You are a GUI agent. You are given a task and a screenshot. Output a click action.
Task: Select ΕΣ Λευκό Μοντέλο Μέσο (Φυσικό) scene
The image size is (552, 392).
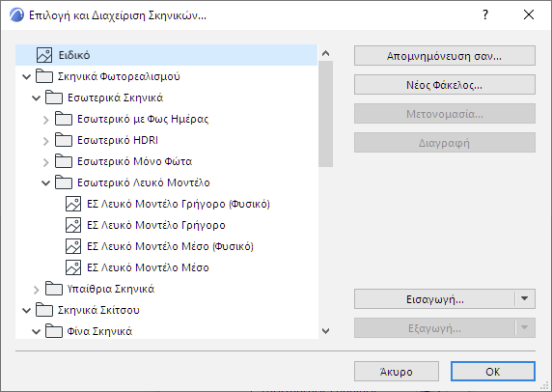[170, 246]
